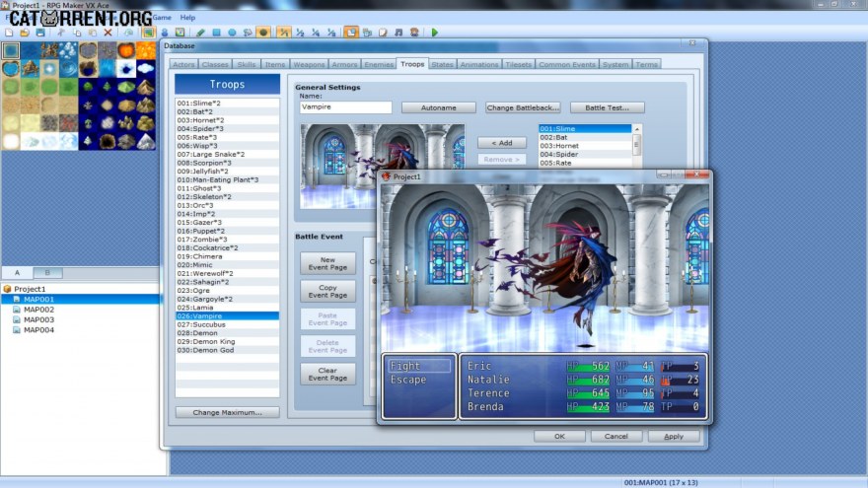Click Clear Event Page button
The width and height of the screenshot is (868, 488).
[x=327, y=374]
